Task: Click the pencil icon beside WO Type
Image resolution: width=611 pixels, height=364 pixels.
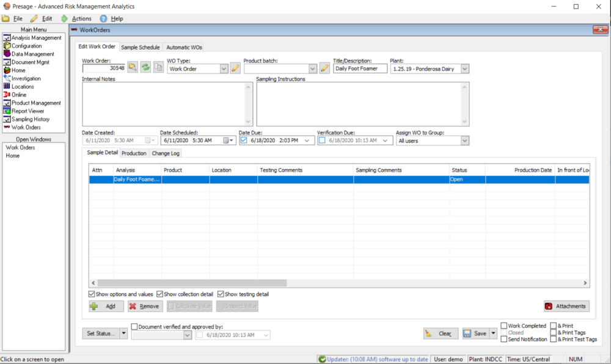Action: coord(235,68)
